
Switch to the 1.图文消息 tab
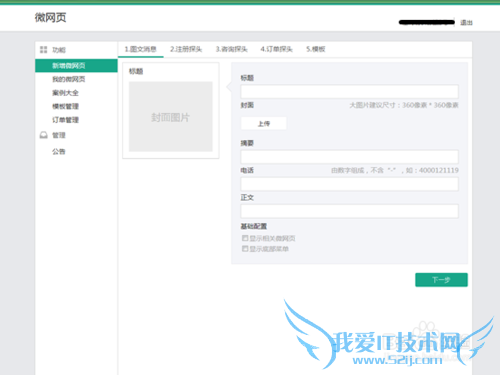(x=140, y=49)
